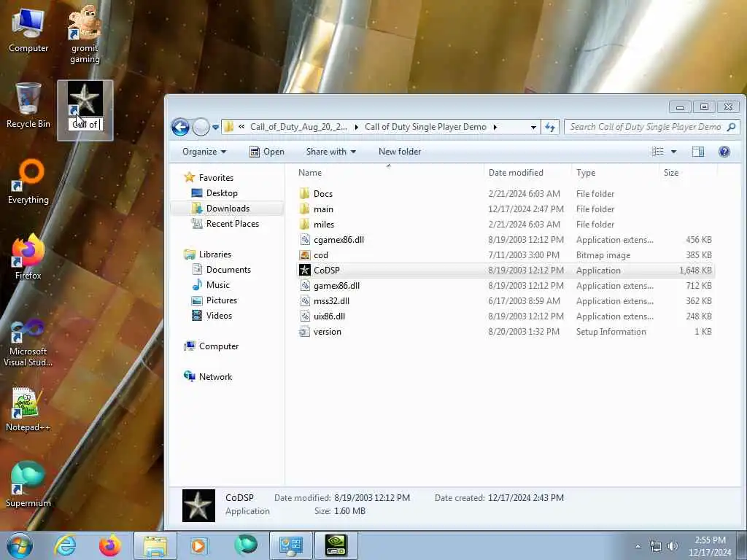Click the Call of Duty star shortcut icon
This screenshot has height=560, width=747.
[x=85, y=98]
